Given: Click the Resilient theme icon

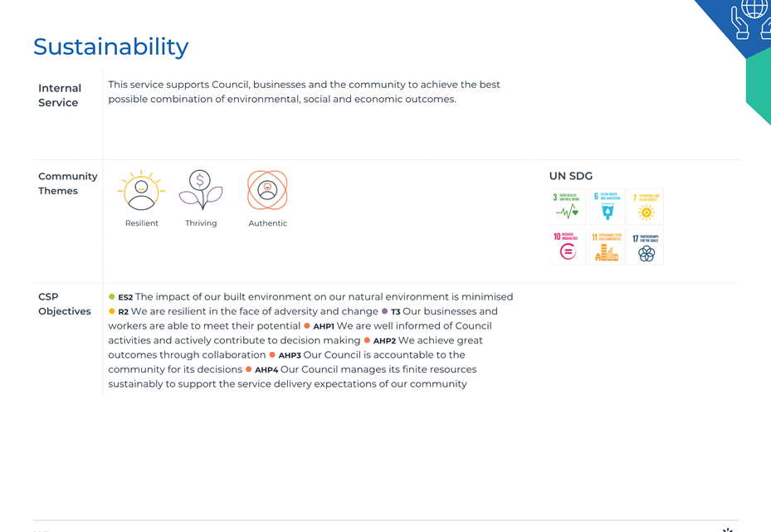Looking at the screenshot, I should [x=141, y=190].
